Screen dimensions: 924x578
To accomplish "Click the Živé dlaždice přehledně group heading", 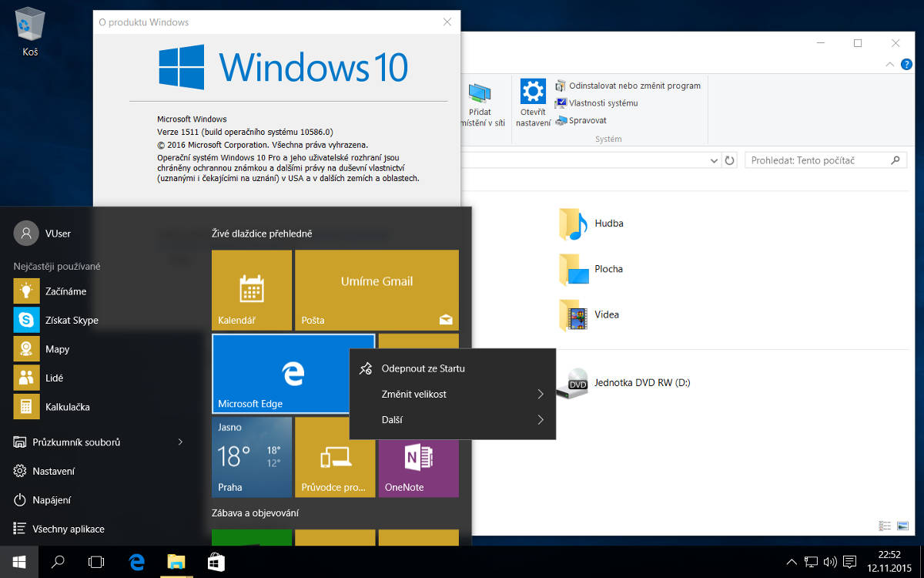I will click(262, 234).
